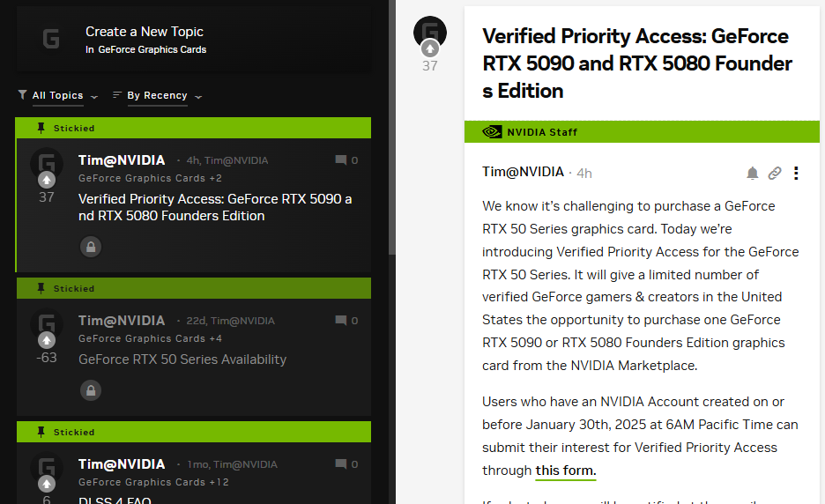The height and width of the screenshot is (504, 825).
Task: Click the comment bubble on the first topic
Action: [341, 160]
